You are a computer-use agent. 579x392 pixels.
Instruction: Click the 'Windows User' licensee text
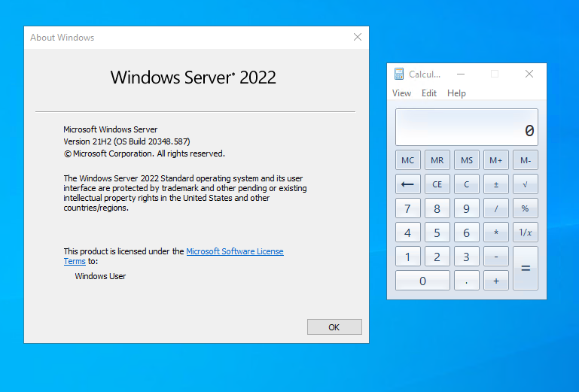click(100, 276)
